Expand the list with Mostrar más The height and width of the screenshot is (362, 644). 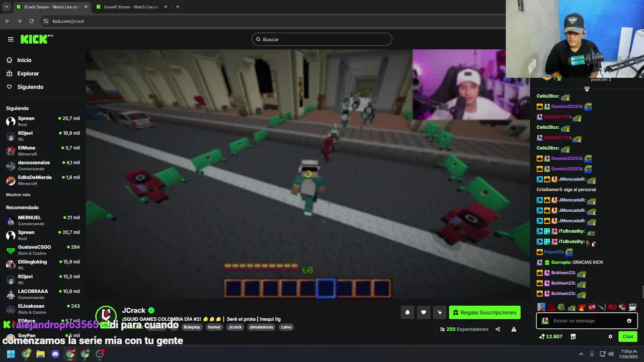pyautogui.click(x=18, y=195)
